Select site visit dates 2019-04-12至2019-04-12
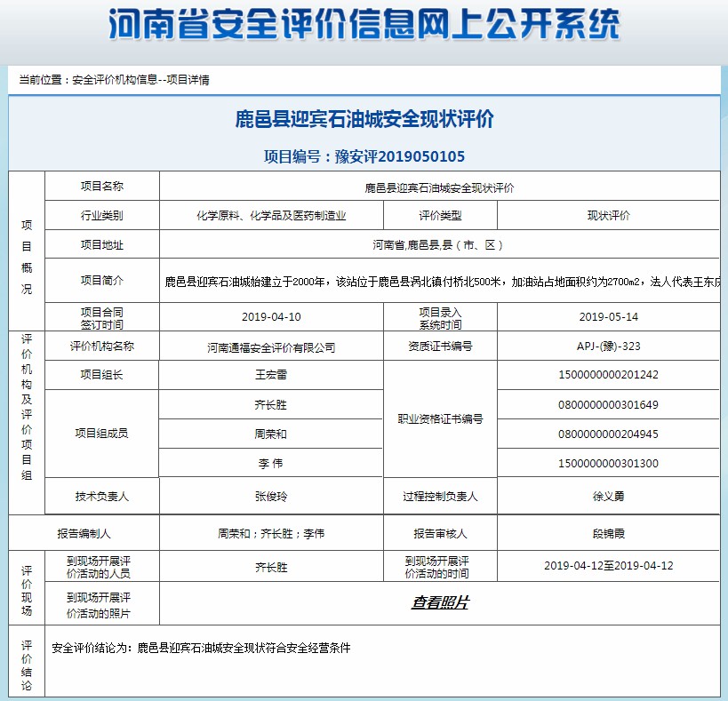This screenshot has width=728, height=701. [x=608, y=566]
